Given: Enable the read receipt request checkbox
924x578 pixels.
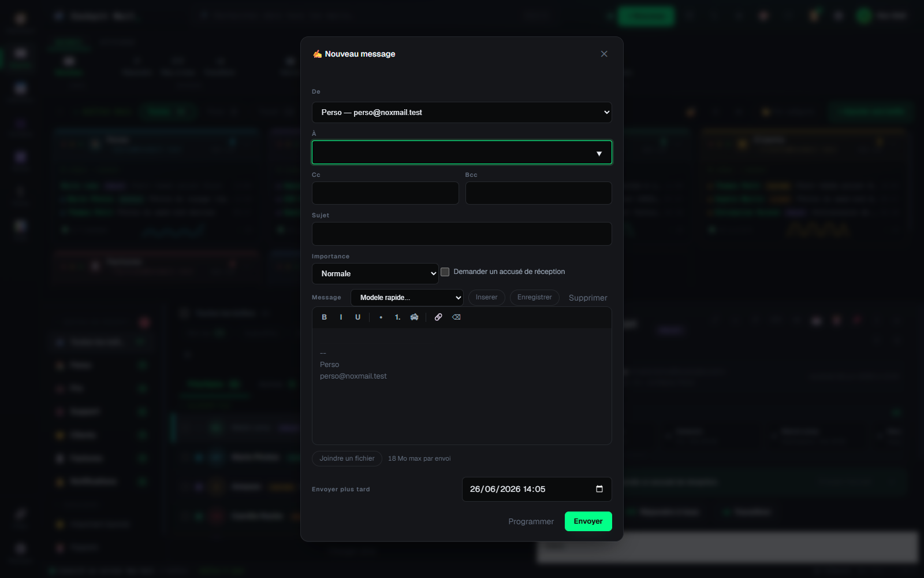Looking at the screenshot, I should (445, 272).
